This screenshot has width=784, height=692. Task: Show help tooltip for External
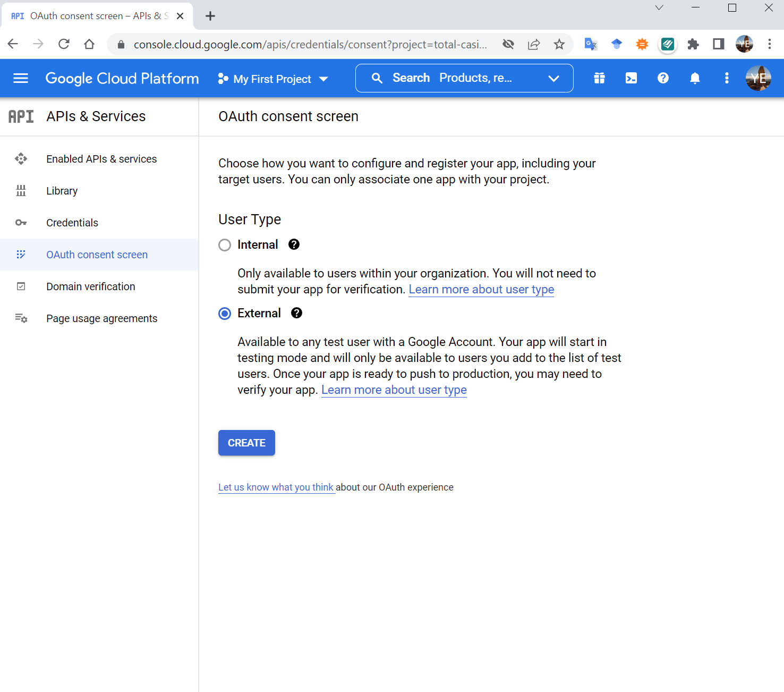[296, 313]
